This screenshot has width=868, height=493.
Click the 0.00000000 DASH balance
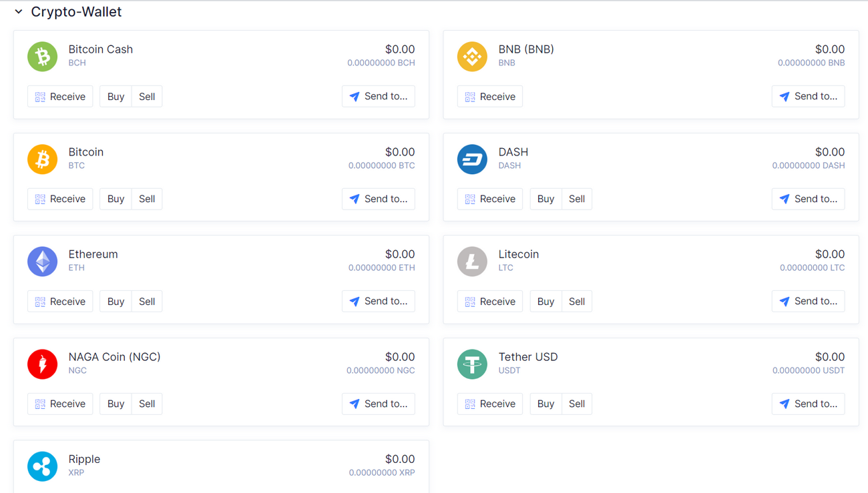point(809,165)
